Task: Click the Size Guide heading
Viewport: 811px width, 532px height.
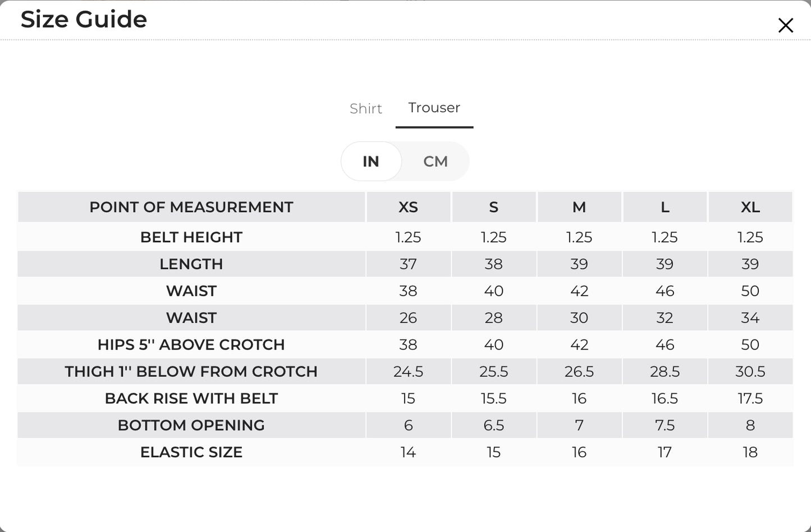Action: tap(84, 19)
